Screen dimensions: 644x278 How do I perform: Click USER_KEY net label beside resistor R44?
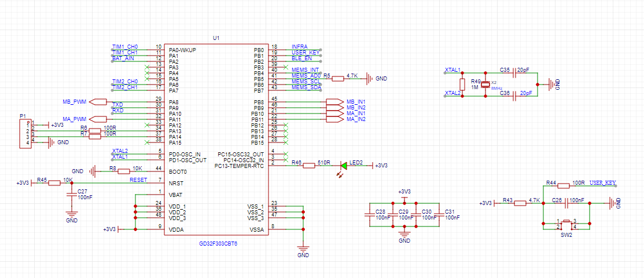(603, 182)
